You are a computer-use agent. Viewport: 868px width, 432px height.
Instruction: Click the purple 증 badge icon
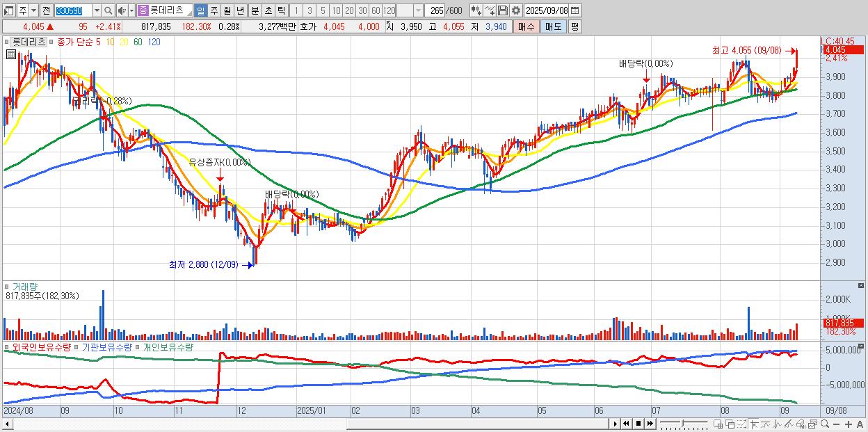tap(143, 10)
